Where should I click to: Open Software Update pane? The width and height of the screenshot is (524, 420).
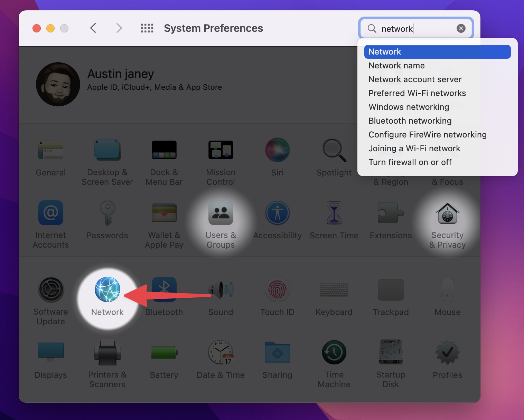click(51, 290)
